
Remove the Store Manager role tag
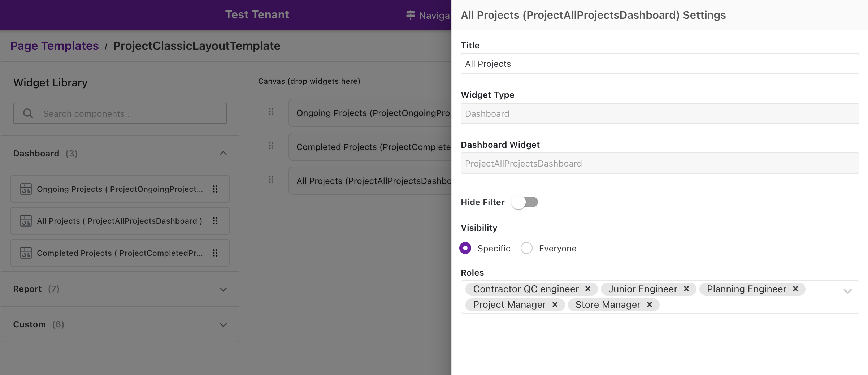(650, 305)
